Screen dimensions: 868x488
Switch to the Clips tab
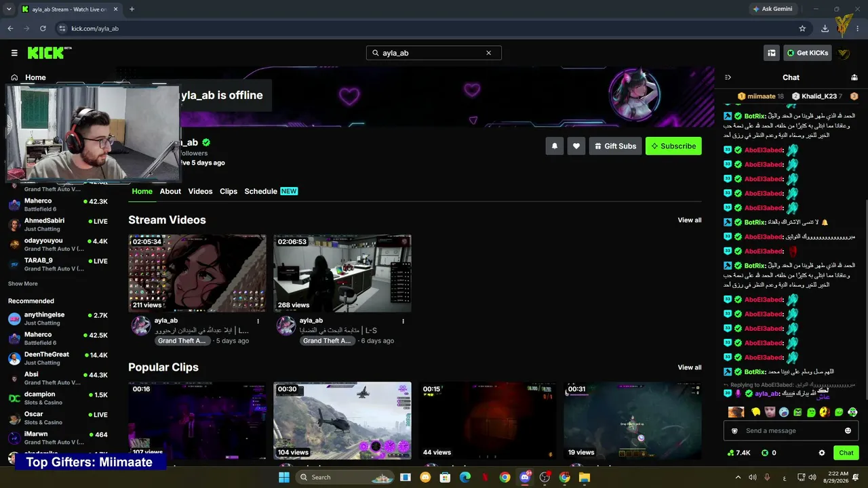[229, 191]
